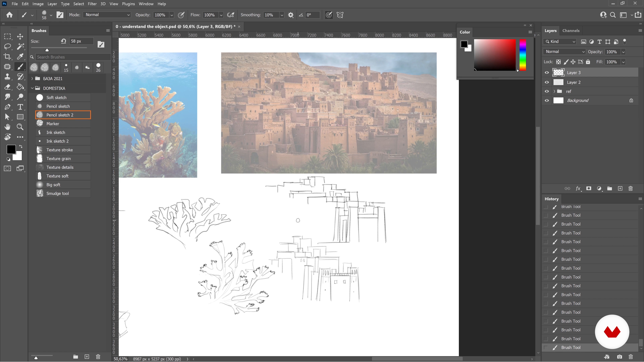Delete the current layer
This screenshot has width=644, height=362.
631,189
